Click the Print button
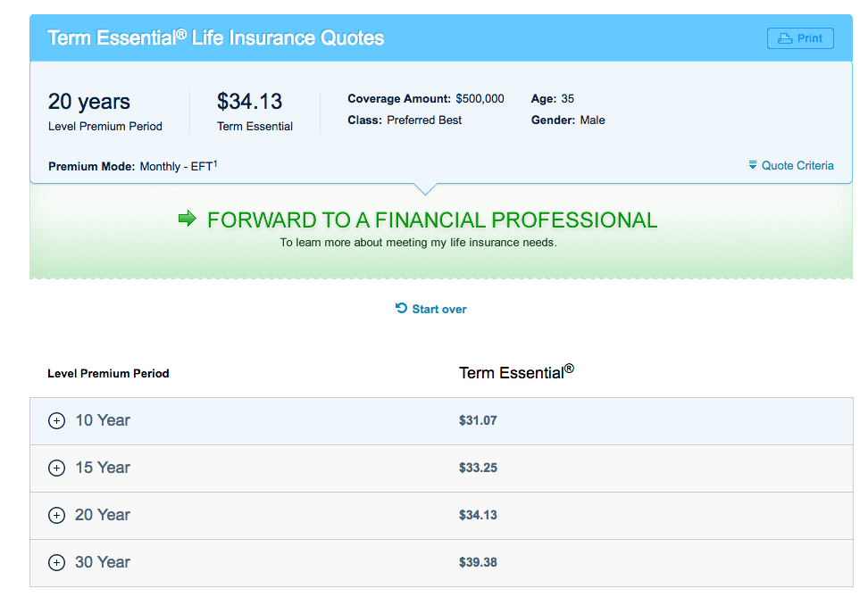868x597 pixels. 800,38
